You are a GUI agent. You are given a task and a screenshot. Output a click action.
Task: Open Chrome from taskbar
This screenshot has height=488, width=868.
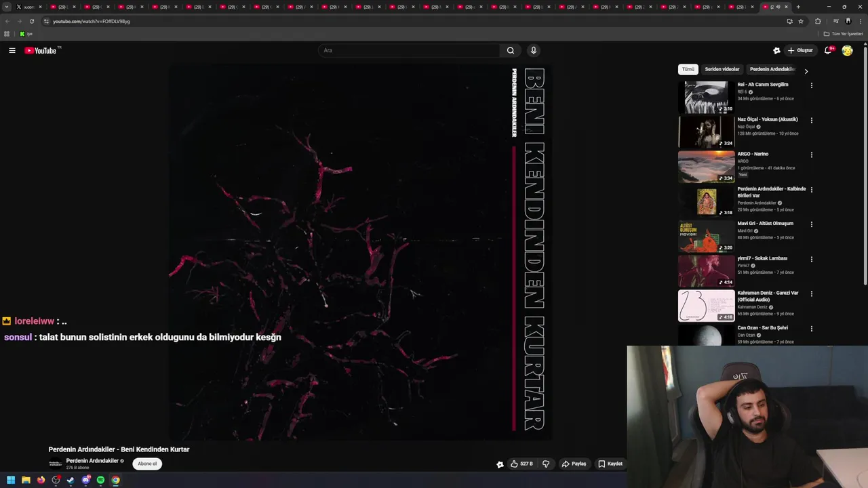[x=115, y=480]
